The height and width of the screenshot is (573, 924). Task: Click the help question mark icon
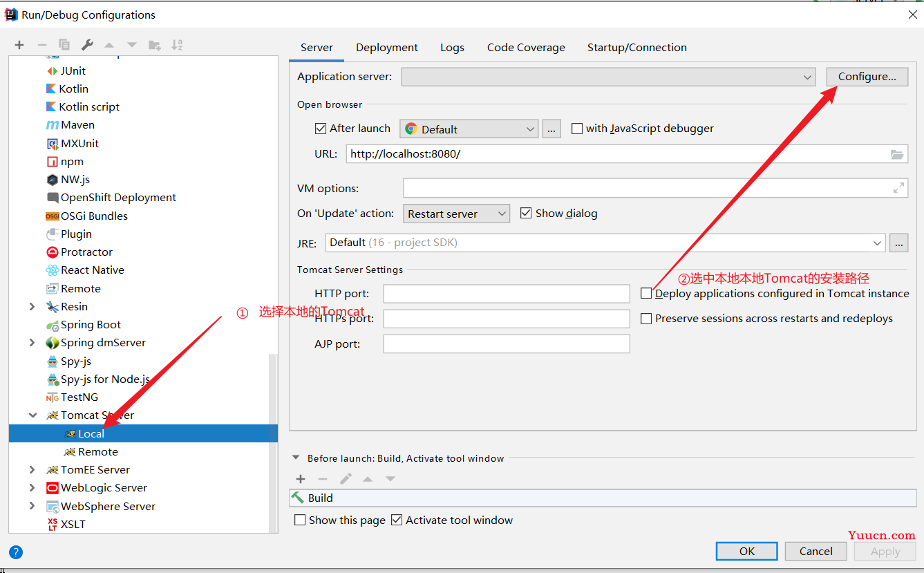(x=16, y=552)
